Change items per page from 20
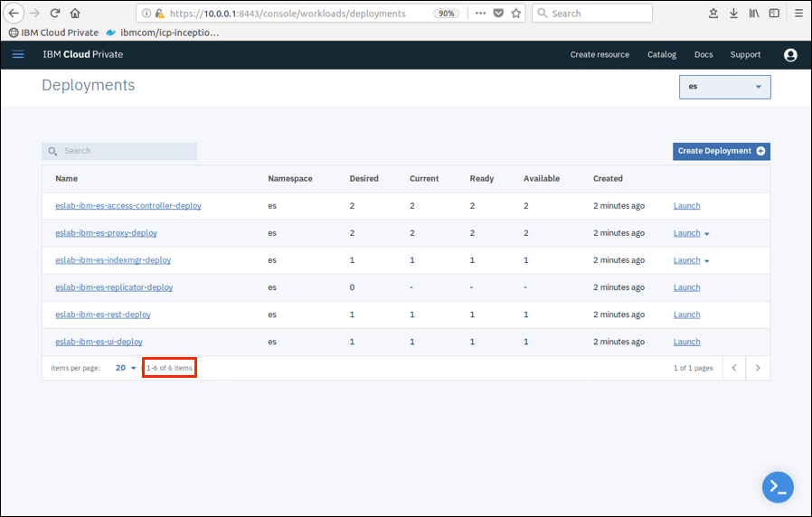The image size is (812, 517). pyautogui.click(x=126, y=368)
